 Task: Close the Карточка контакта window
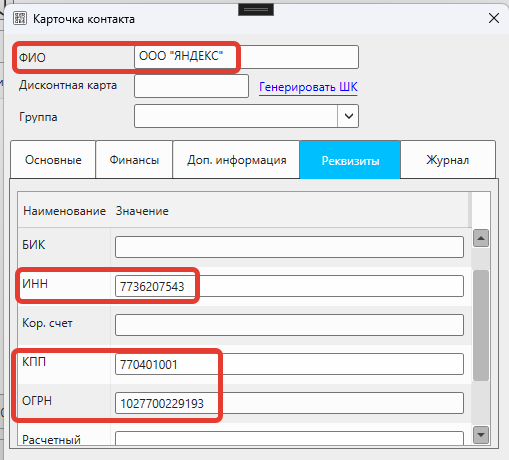coord(494,18)
